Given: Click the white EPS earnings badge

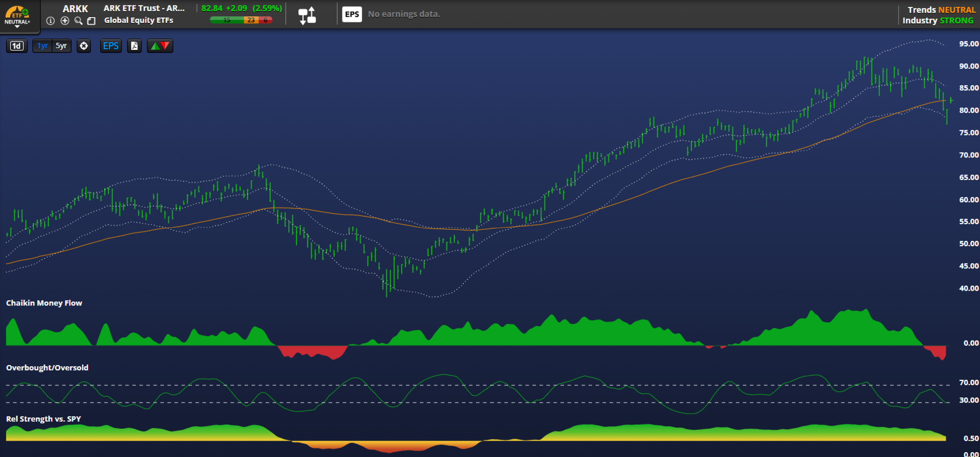Looking at the screenshot, I should [x=352, y=14].
